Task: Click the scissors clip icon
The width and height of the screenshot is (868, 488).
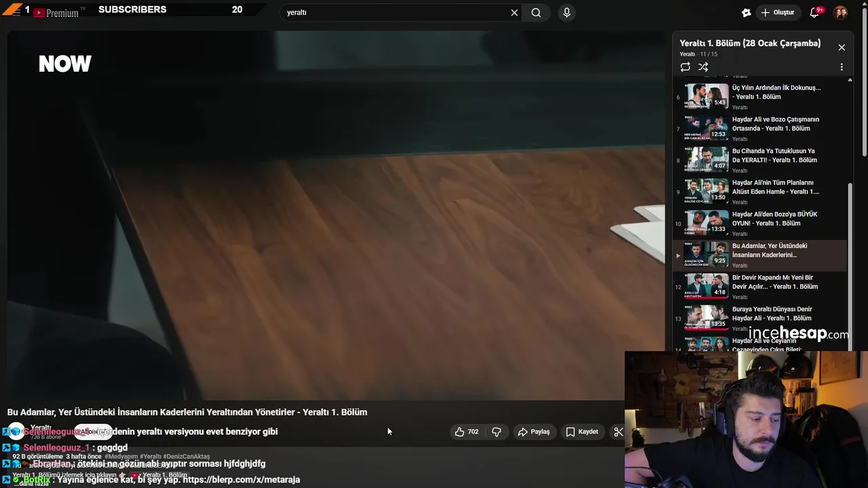Action: tap(618, 432)
